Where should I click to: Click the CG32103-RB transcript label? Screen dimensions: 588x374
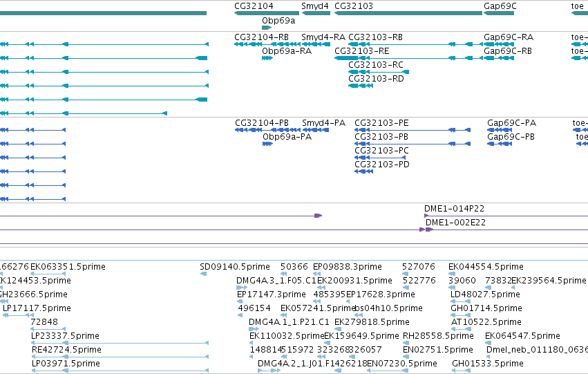pyautogui.click(x=375, y=37)
